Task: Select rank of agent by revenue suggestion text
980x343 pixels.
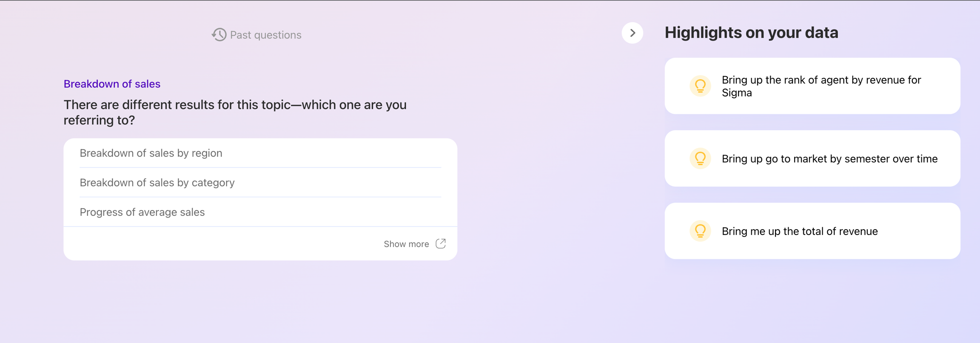Action: click(821, 80)
